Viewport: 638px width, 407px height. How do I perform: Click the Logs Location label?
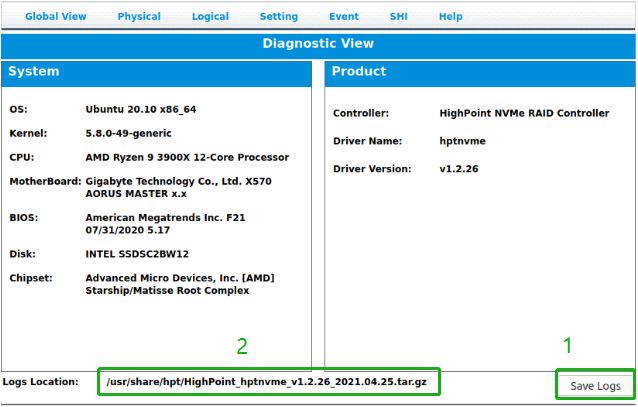40,382
